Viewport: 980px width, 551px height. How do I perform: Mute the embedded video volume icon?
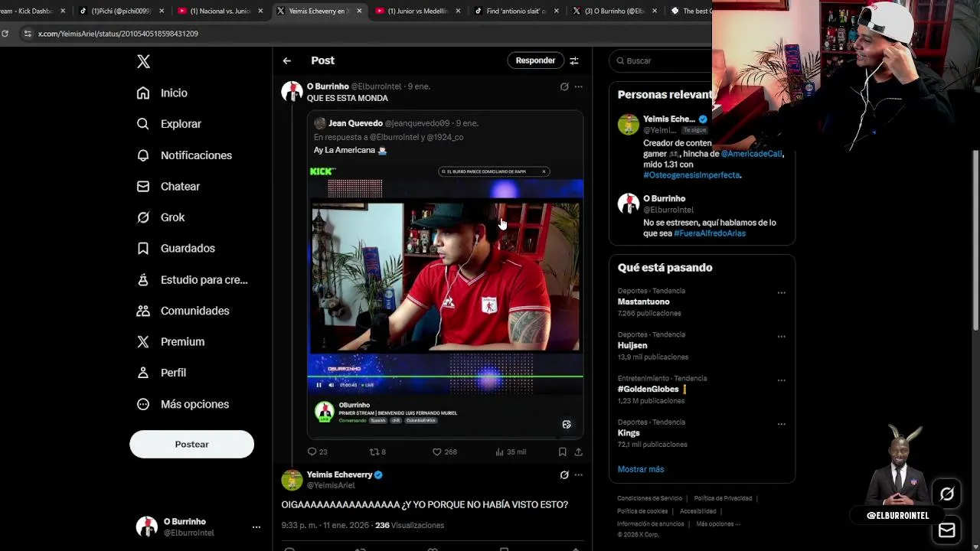point(331,385)
